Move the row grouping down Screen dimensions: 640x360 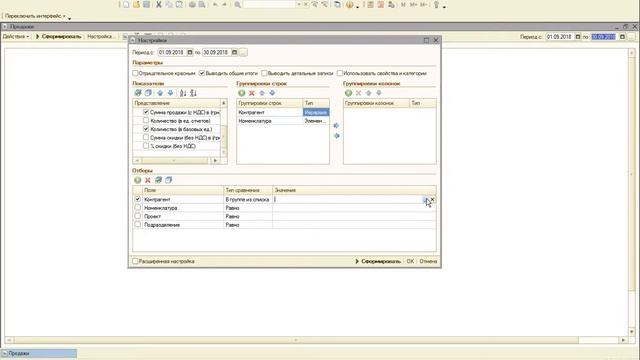click(272, 93)
